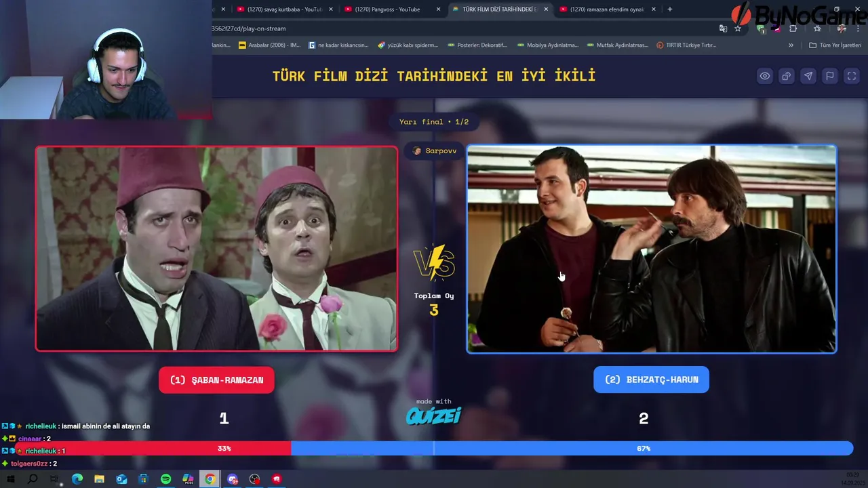Toggle the eye visibility icon in quiz header
The image size is (868, 488).
pos(765,76)
